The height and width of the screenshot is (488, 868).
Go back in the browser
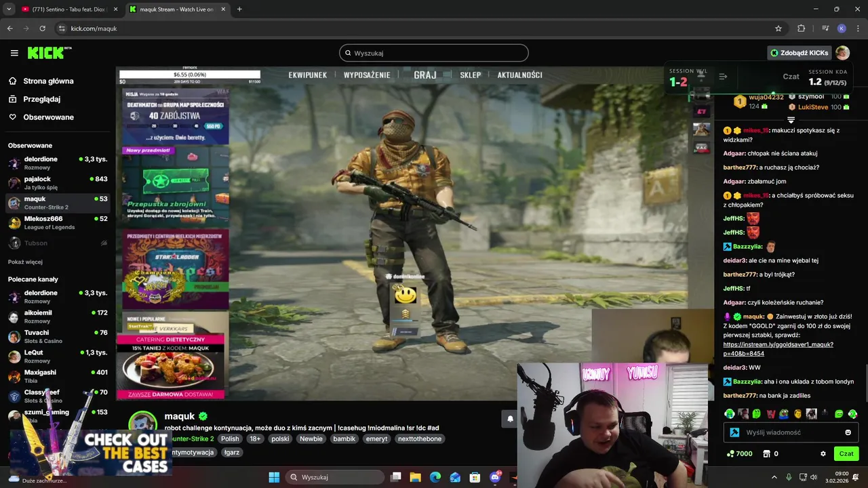point(10,28)
